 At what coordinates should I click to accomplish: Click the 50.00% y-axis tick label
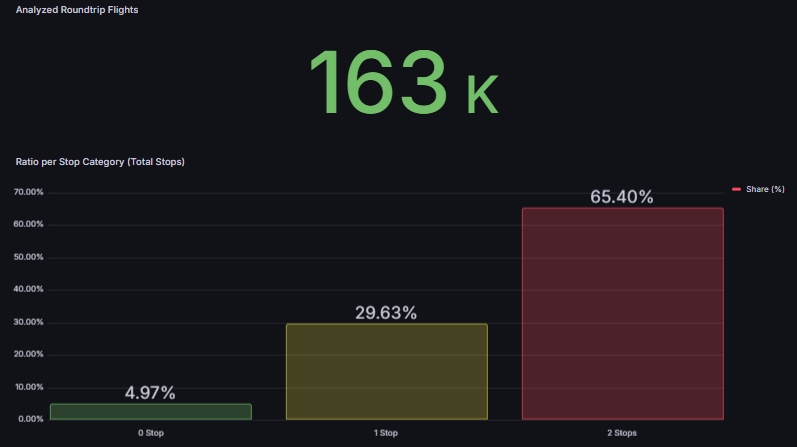[29, 257]
